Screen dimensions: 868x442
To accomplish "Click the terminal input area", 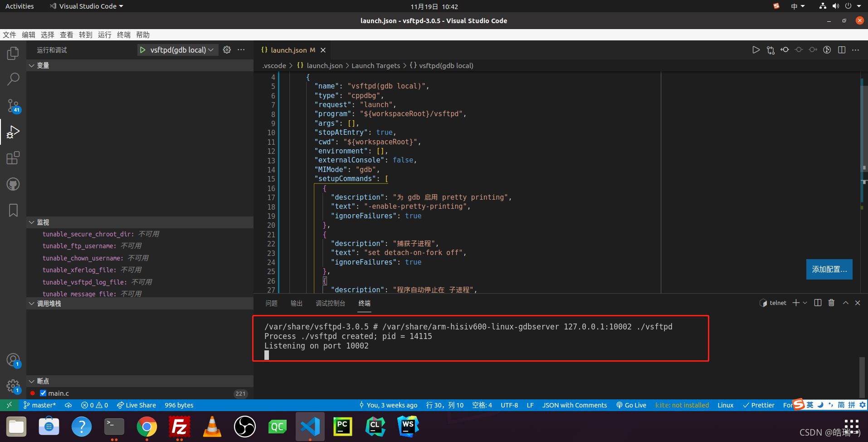I will pos(267,355).
